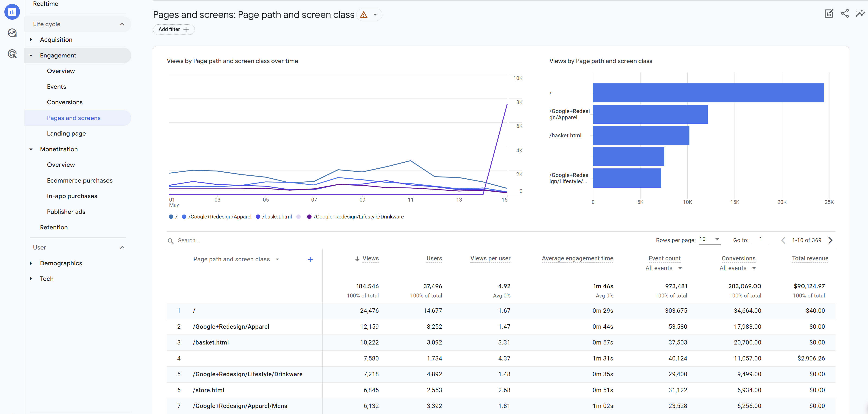Open Insights with the sparkline icon
Image resolution: width=868 pixels, height=414 pixels.
click(860, 13)
